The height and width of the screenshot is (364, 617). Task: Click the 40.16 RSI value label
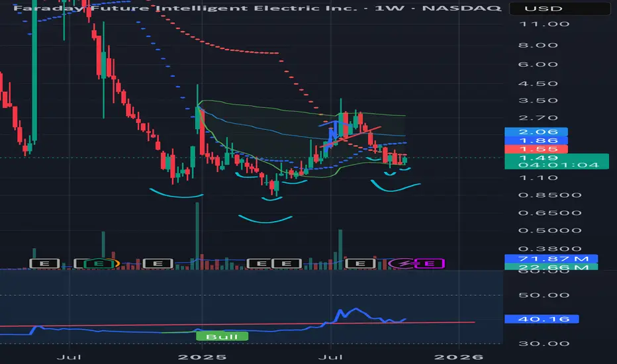coord(542,319)
